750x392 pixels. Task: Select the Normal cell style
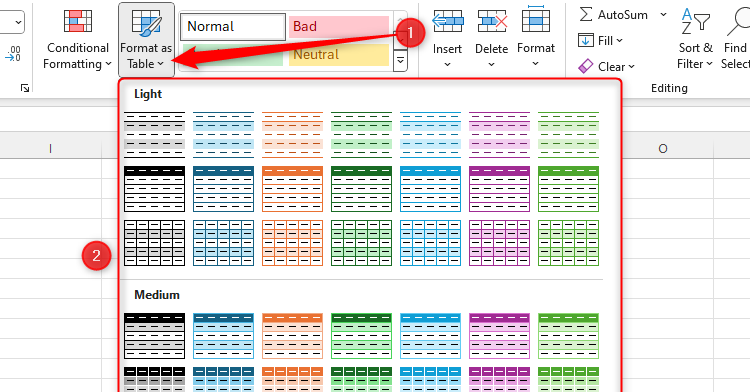(233, 26)
